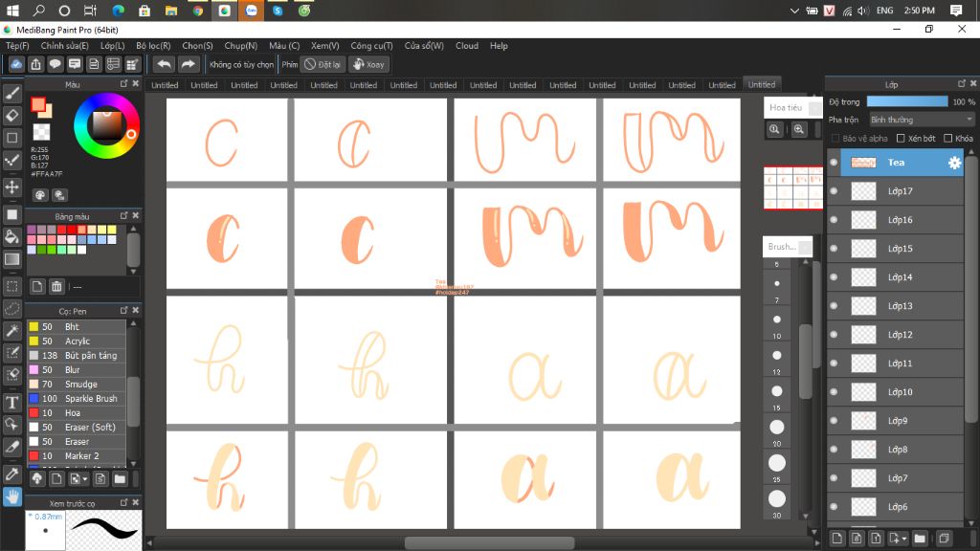
Task: Hide layer Lớp17
Action: click(834, 191)
